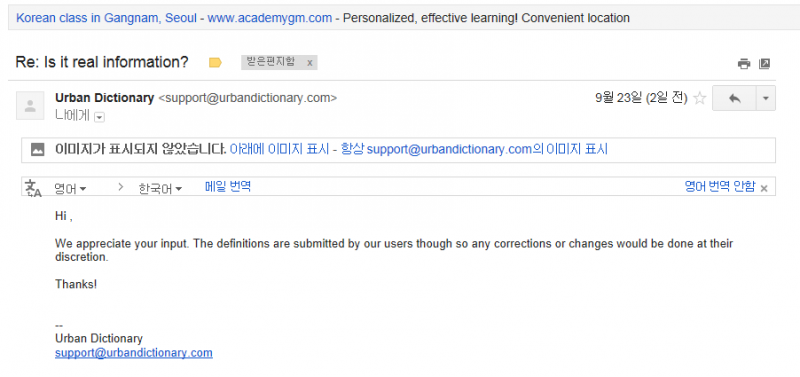Click the sender avatar placeholder
The image size is (800, 377).
point(30,106)
